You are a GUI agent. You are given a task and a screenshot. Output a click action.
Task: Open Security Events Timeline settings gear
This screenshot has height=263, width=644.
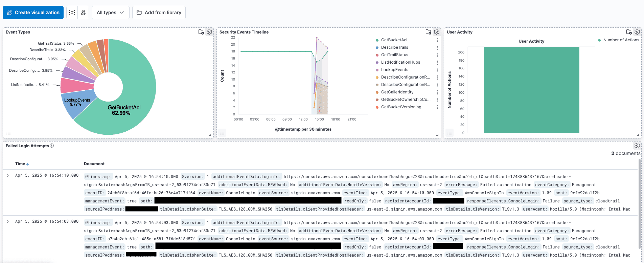click(x=437, y=32)
